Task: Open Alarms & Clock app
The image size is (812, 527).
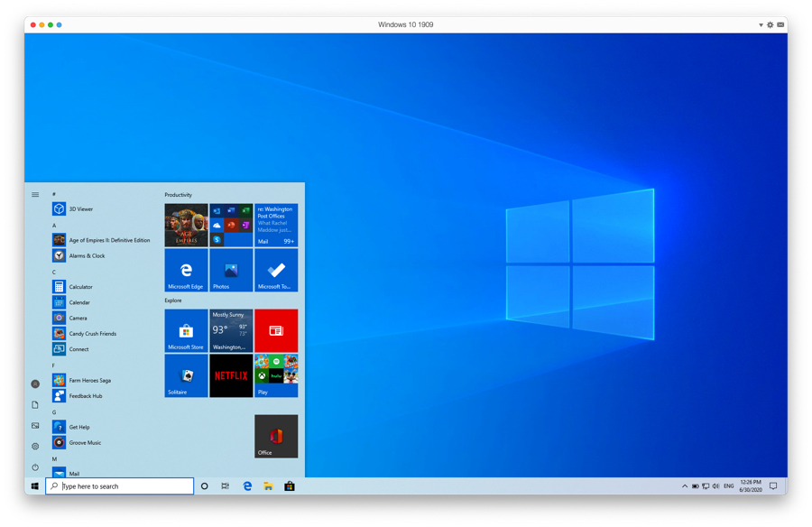Action: point(101,255)
